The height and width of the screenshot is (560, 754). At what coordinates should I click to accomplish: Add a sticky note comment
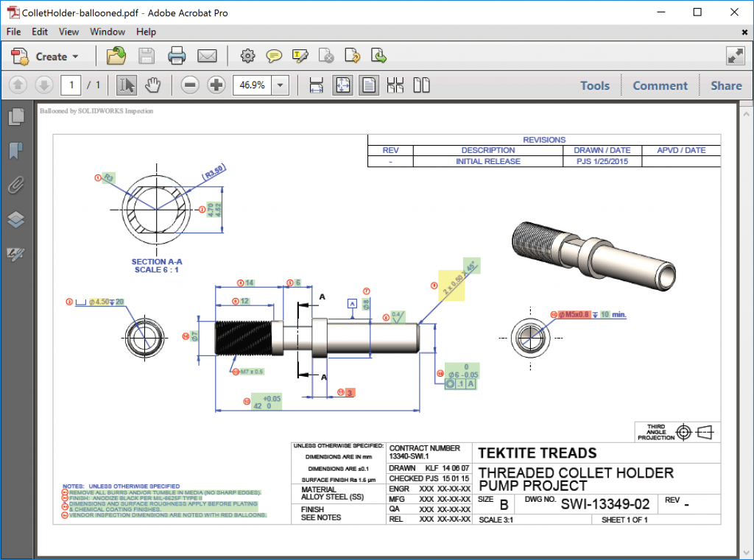(x=274, y=56)
